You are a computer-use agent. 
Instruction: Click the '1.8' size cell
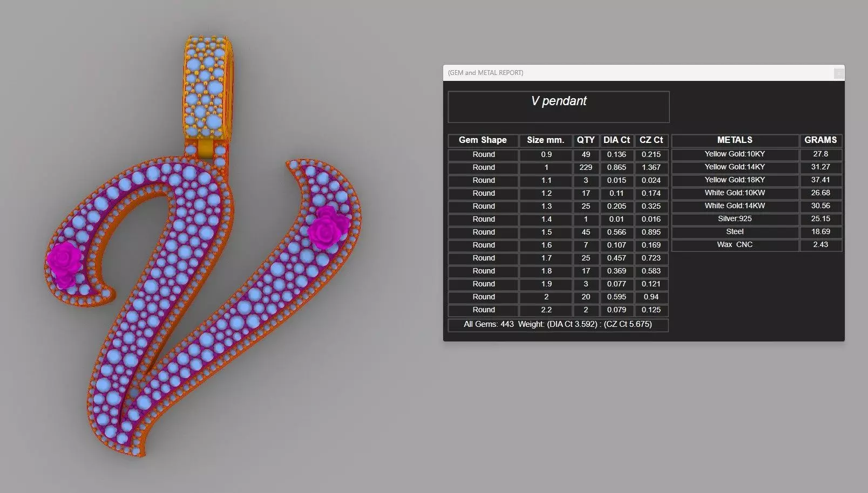point(546,271)
